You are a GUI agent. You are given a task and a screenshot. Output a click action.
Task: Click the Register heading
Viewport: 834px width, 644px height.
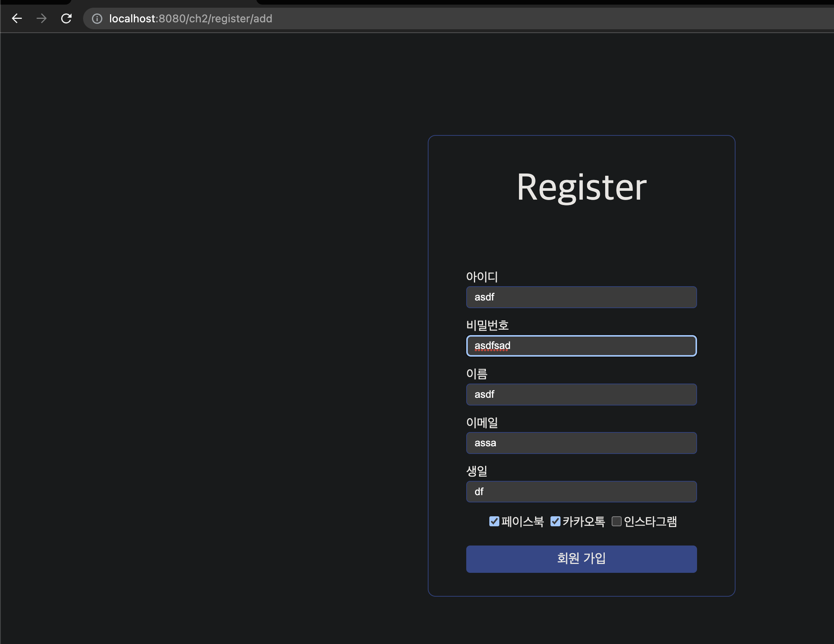[581, 187]
